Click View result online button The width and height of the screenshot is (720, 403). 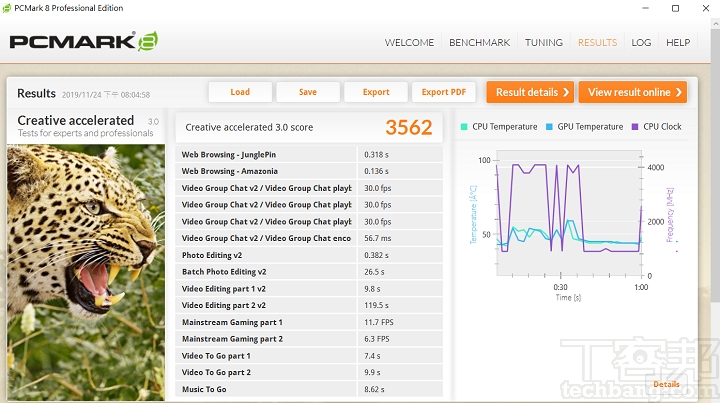click(x=632, y=92)
